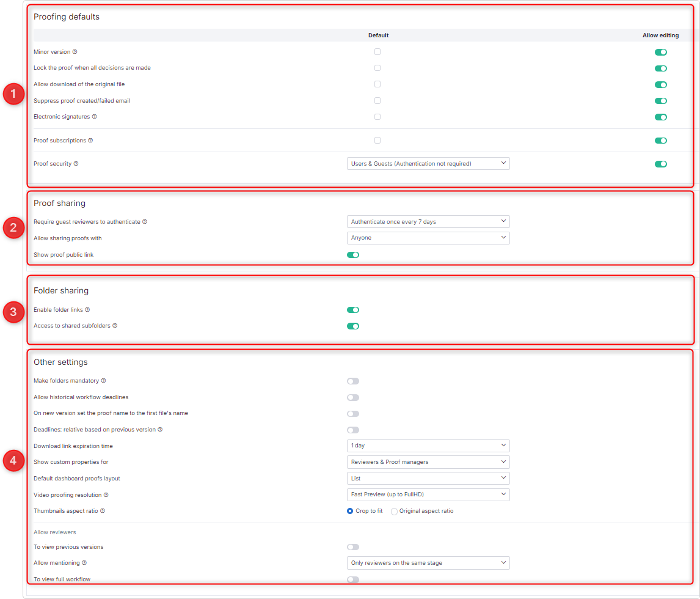Disable Enable folder links switch
700x599 pixels.
point(353,310)
